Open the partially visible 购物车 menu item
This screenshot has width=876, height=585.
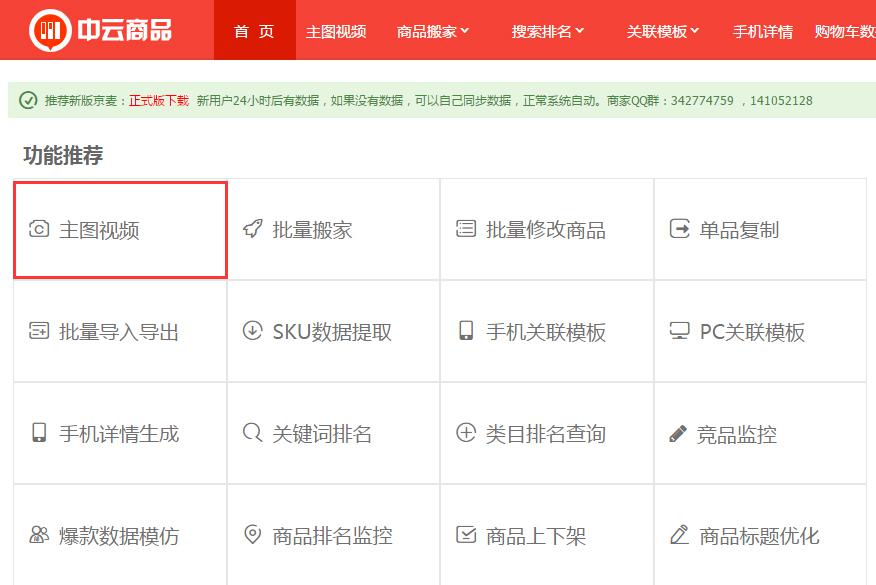point(845,31)
